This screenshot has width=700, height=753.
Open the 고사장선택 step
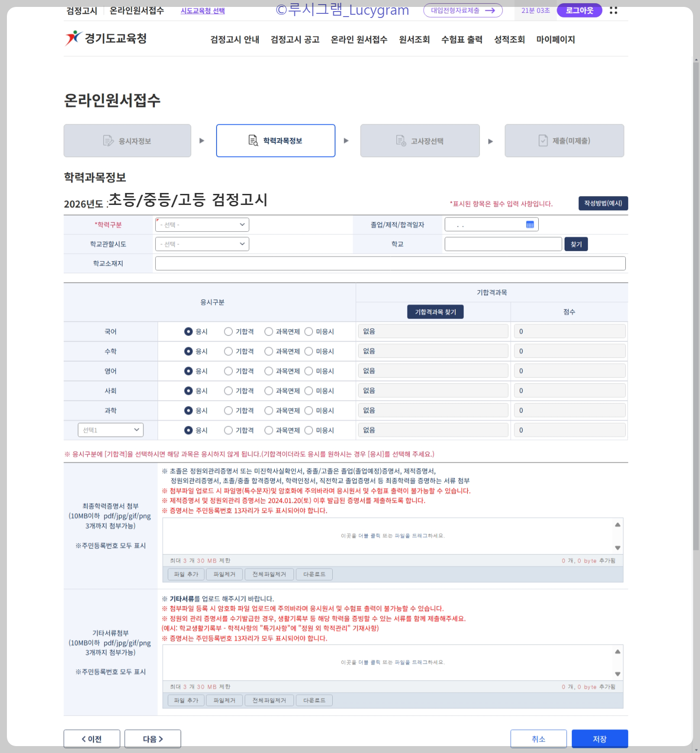(420, 140)
